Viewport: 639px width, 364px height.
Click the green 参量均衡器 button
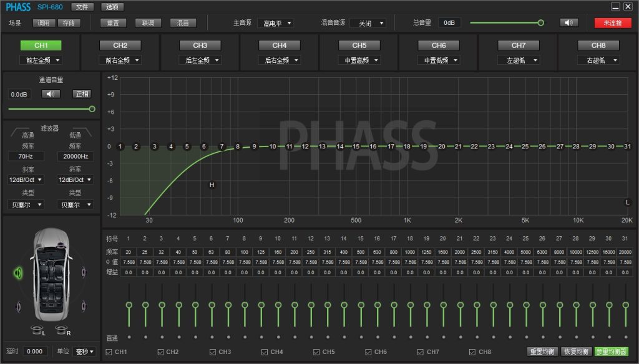tap(611, 352)
